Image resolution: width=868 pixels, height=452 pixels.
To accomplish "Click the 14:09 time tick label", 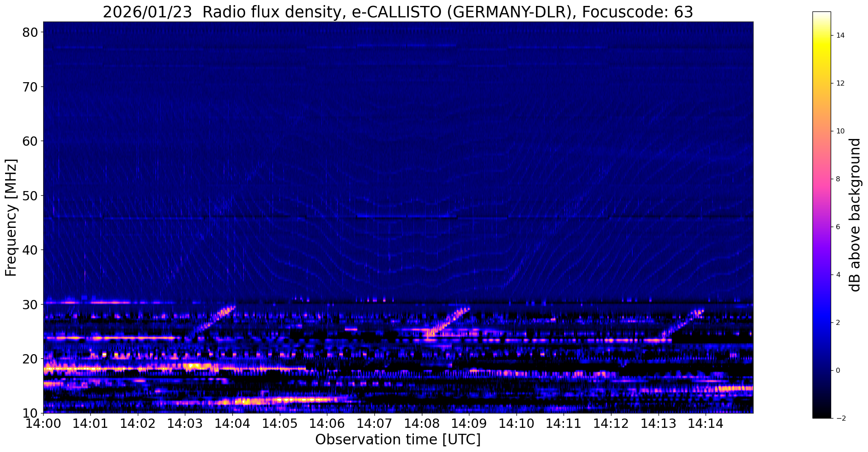I will pos(469,423).
